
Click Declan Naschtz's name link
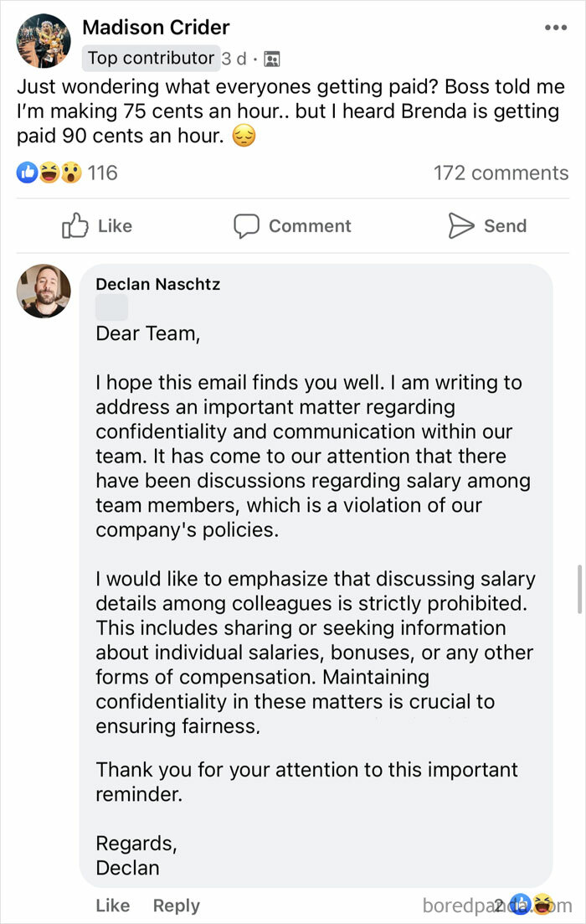coord(157,284)
